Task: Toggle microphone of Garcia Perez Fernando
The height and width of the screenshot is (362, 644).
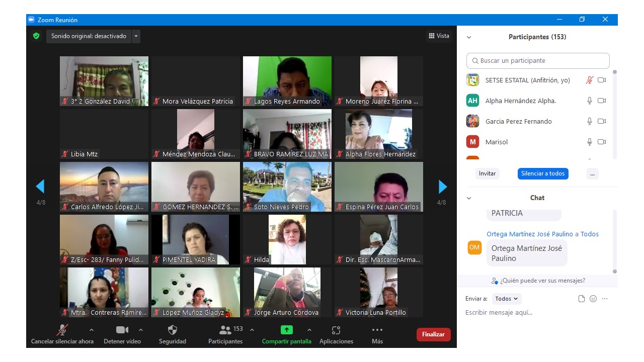Action: coord(590,121)
